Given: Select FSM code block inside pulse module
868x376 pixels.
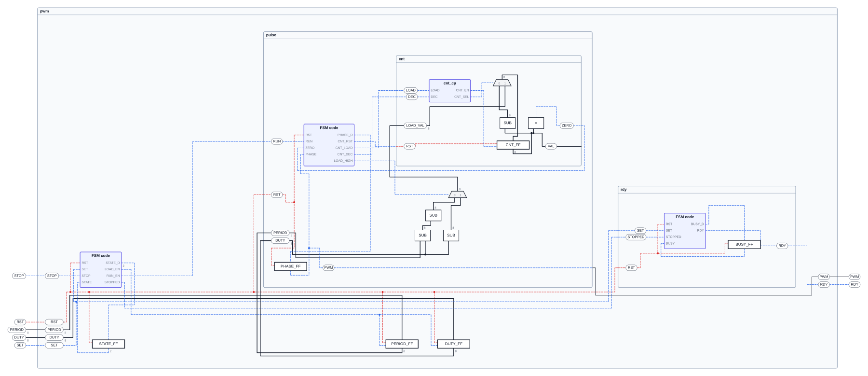Looking at the screenshot, I should pos(329,145).
